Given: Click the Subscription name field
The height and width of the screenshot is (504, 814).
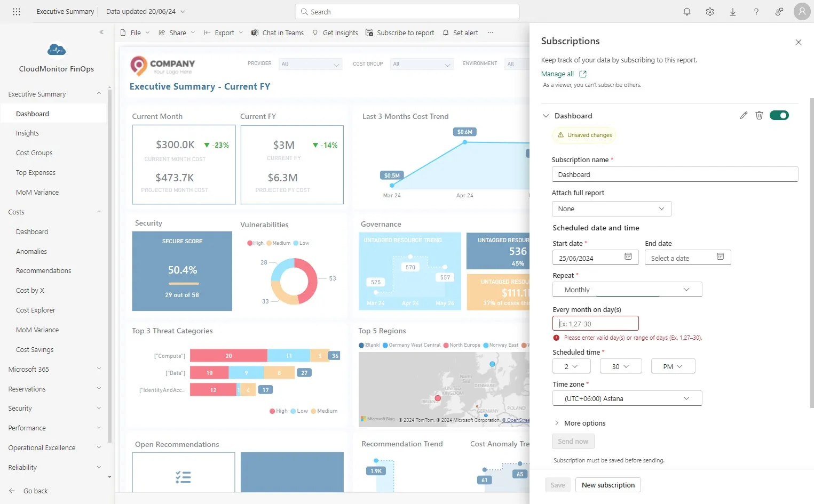Looking at the screenshot, I should coord(675,174).
